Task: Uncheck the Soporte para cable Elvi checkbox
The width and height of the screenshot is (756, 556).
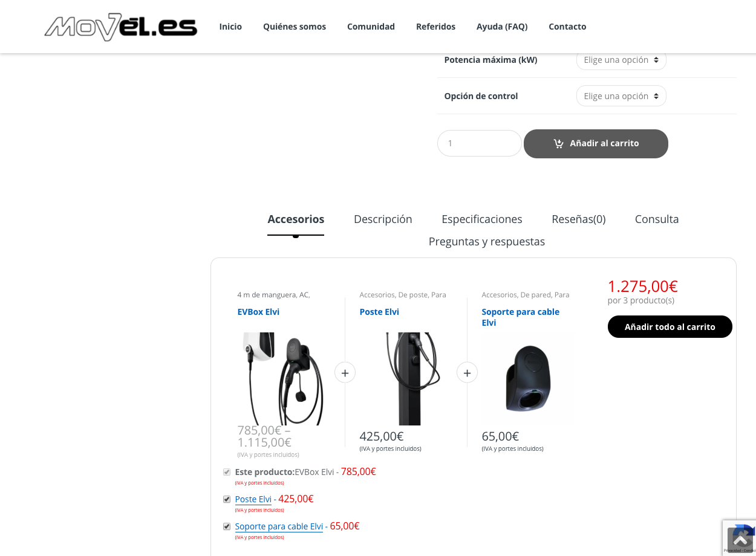Action: click(x=227, y=526)
